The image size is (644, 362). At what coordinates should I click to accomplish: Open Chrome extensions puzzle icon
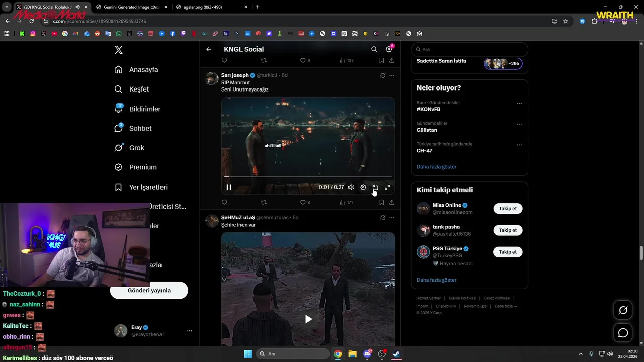click(594, 21)
